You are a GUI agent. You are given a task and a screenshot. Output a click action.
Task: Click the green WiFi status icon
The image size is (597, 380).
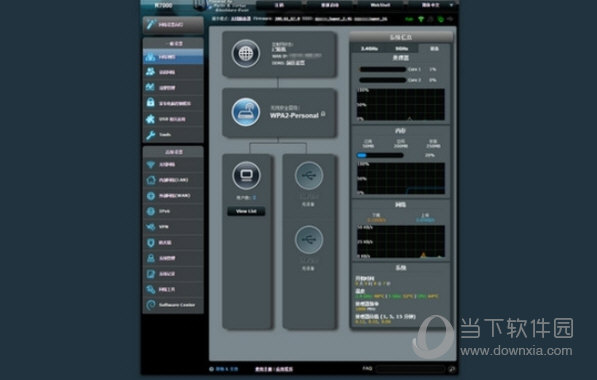tap(421, 19)
